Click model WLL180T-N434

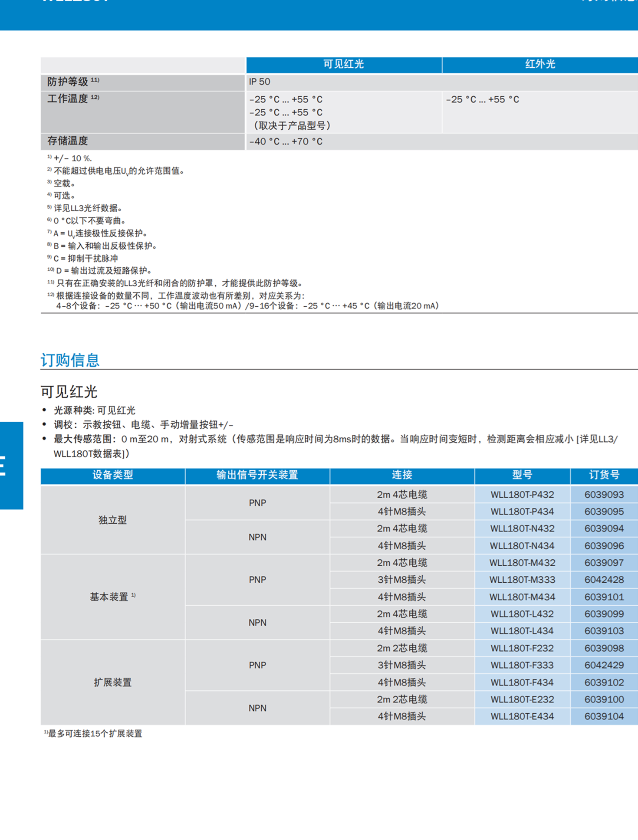click(523, 546)
